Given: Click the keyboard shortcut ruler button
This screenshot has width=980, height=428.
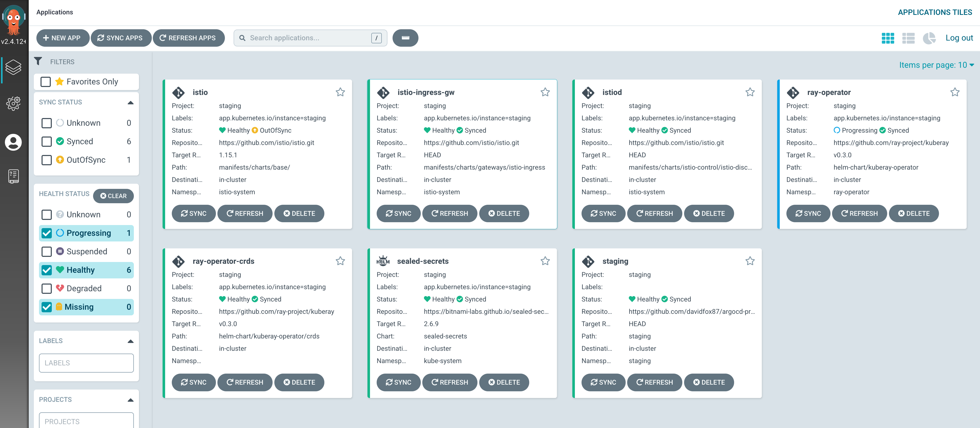Looking at the screenshot, I should click(x=405, y=38).
